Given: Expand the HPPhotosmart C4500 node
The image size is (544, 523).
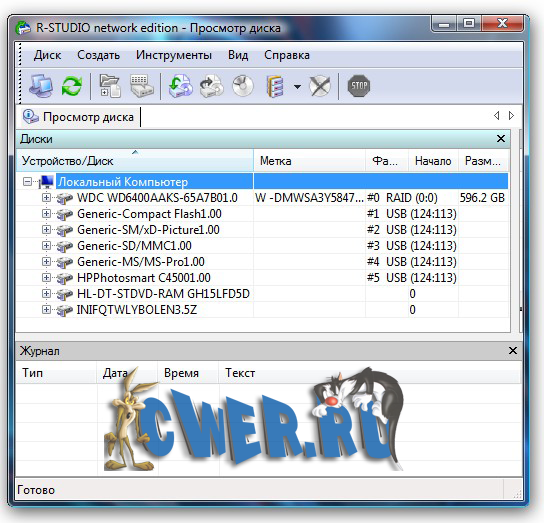Looking at the screenshot, I should tap(46, 277).
